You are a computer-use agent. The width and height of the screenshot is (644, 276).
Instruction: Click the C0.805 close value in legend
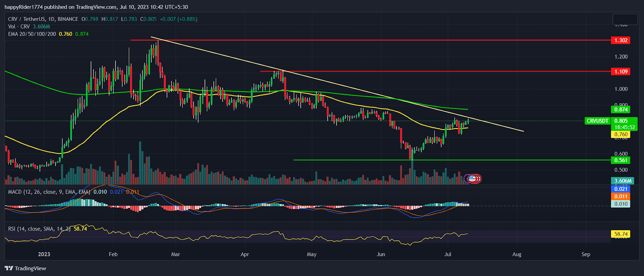click(x=148, y=19)
